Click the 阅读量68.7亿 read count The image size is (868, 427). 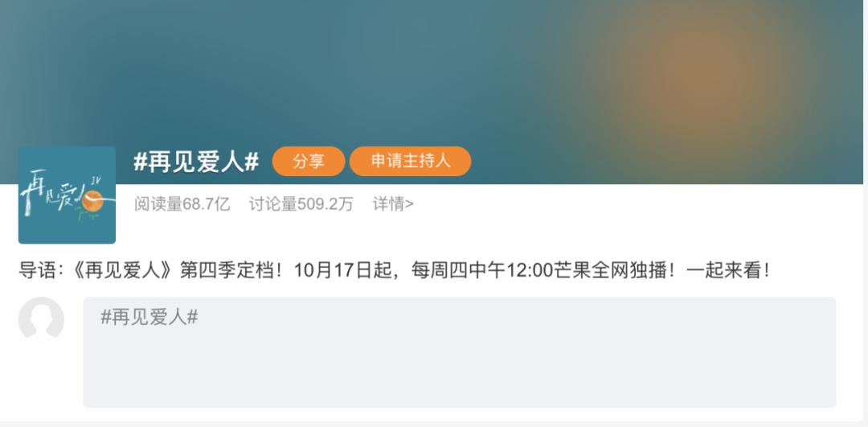tap(182, 204)
